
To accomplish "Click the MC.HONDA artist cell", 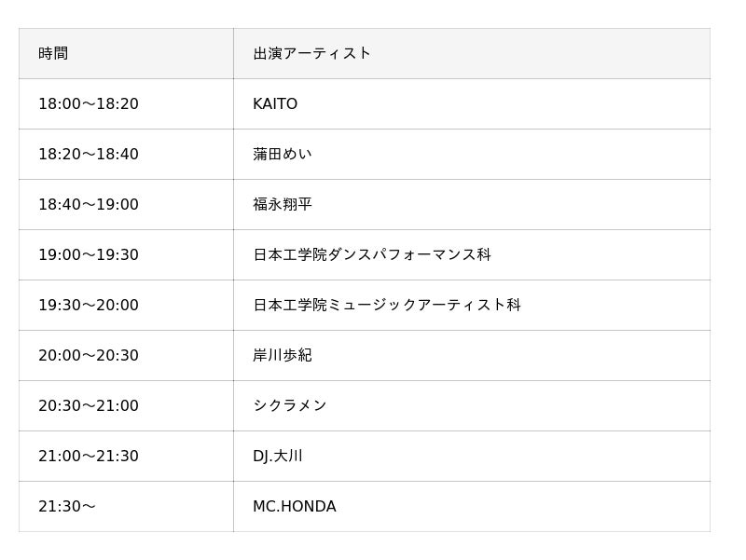I will [295, 506].
